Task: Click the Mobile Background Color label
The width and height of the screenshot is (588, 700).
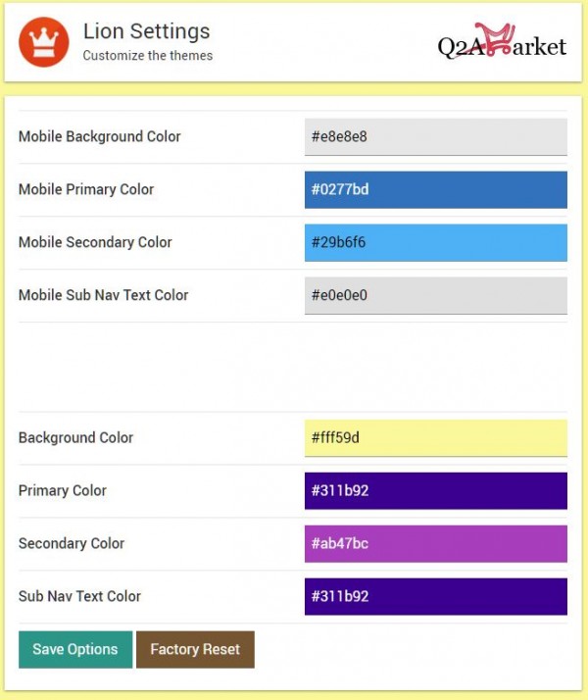Action: pos(100,136)
